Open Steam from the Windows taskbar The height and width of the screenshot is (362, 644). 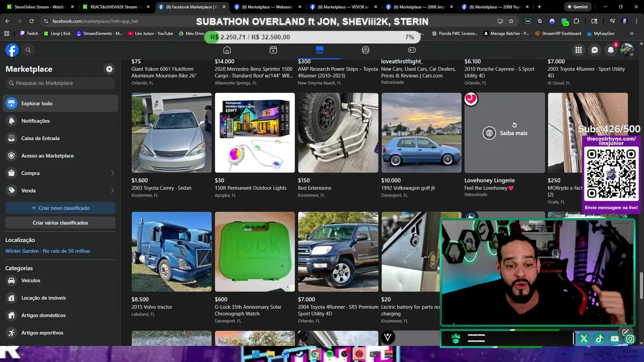point(300,354)
